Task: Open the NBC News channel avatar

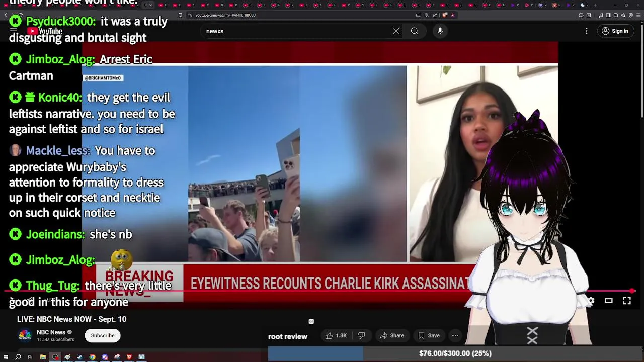Action: [25, 335]
